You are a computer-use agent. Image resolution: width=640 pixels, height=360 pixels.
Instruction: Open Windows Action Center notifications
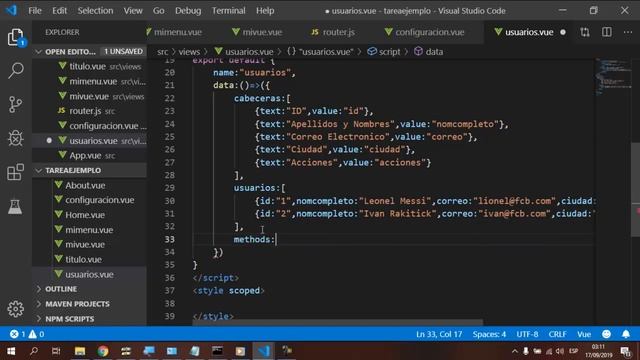[626, 351]
